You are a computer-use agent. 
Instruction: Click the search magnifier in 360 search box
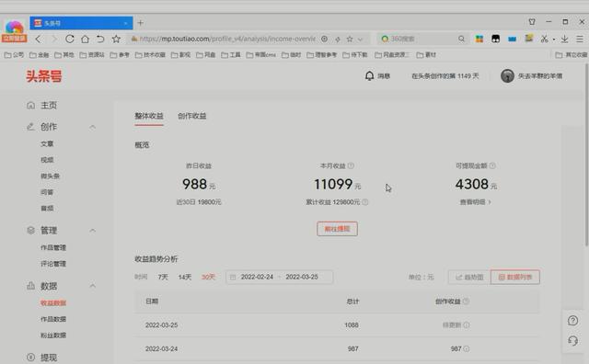click(x=461, y=39)
